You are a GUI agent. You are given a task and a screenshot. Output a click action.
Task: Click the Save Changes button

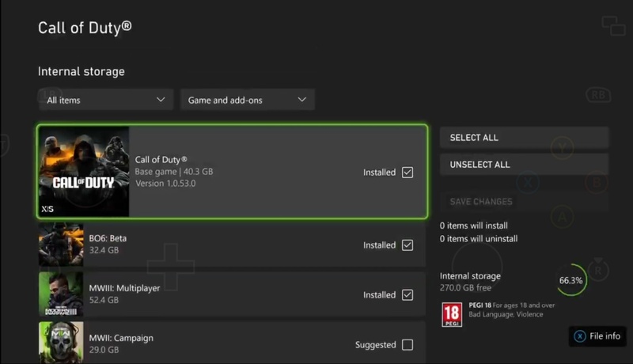524,201
